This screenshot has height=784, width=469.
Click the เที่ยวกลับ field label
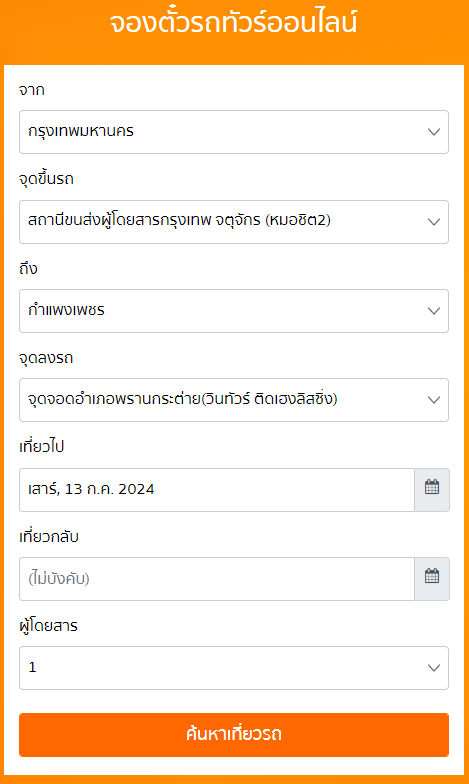pos(49,536)
